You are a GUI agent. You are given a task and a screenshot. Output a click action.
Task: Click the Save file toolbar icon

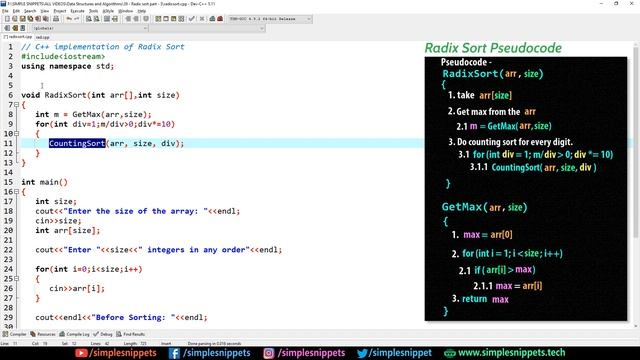(22, 19)
